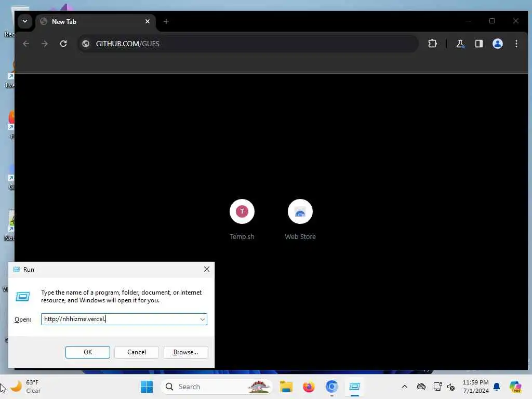Open the weather widget showing 63°F
Screen dimensions: 532x399
tap(25, 387)
